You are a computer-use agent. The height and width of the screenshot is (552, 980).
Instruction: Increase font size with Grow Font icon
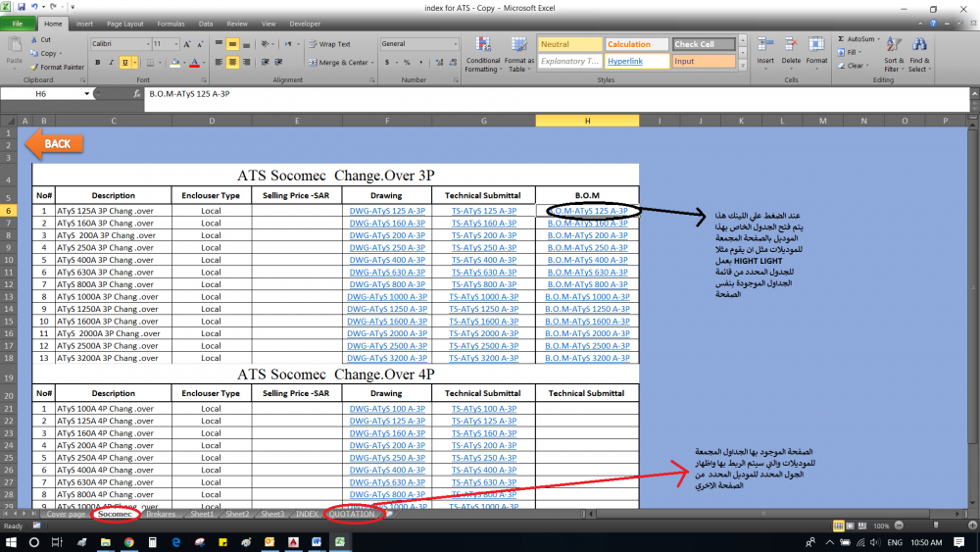187,44
